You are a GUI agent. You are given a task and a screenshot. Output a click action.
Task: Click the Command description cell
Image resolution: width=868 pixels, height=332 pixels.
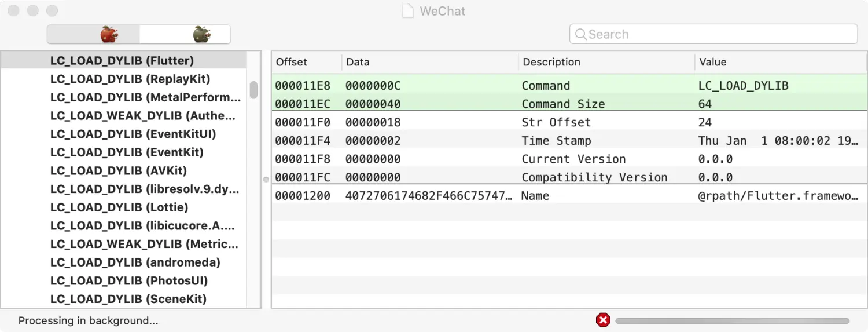pyautogui.click(x=546, y=86)
